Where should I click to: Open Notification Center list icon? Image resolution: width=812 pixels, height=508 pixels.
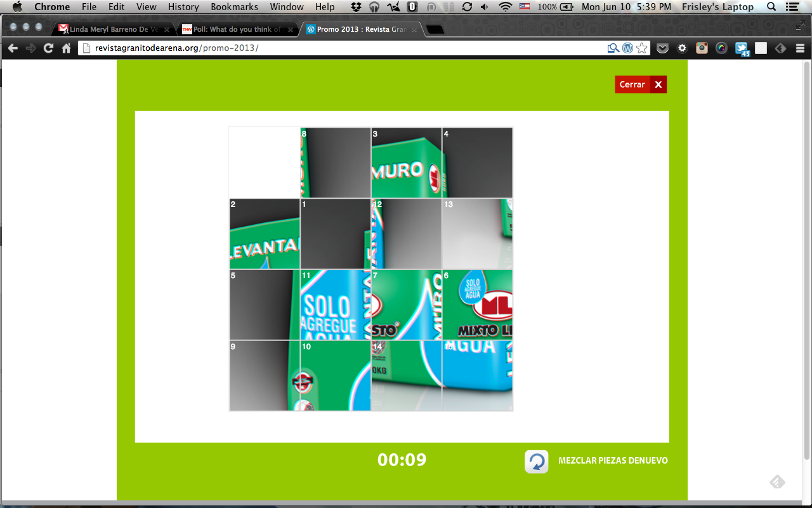[792, 7]
